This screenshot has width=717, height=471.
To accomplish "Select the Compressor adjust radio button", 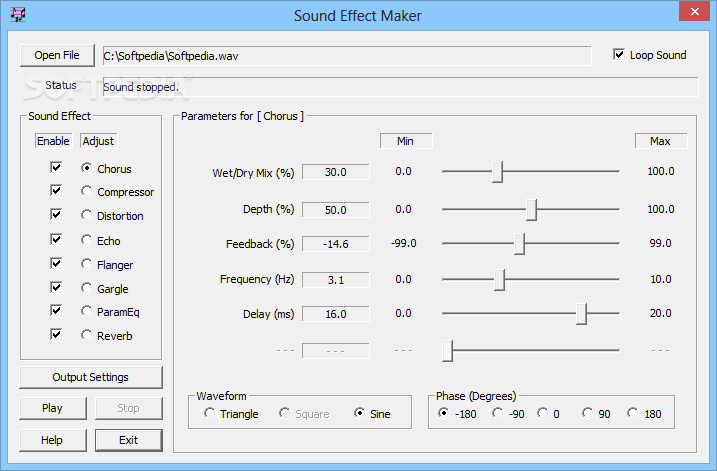I will [88, 192].
